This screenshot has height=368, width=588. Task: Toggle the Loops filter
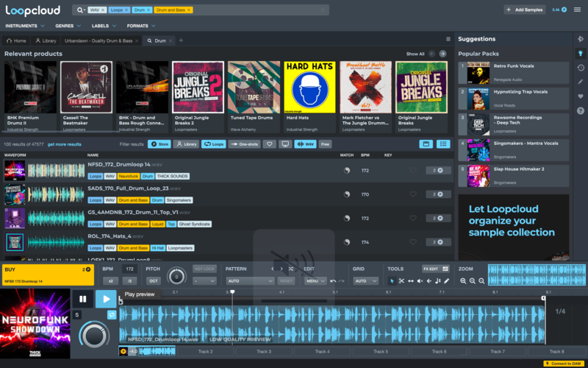click(x=213, y=144)
